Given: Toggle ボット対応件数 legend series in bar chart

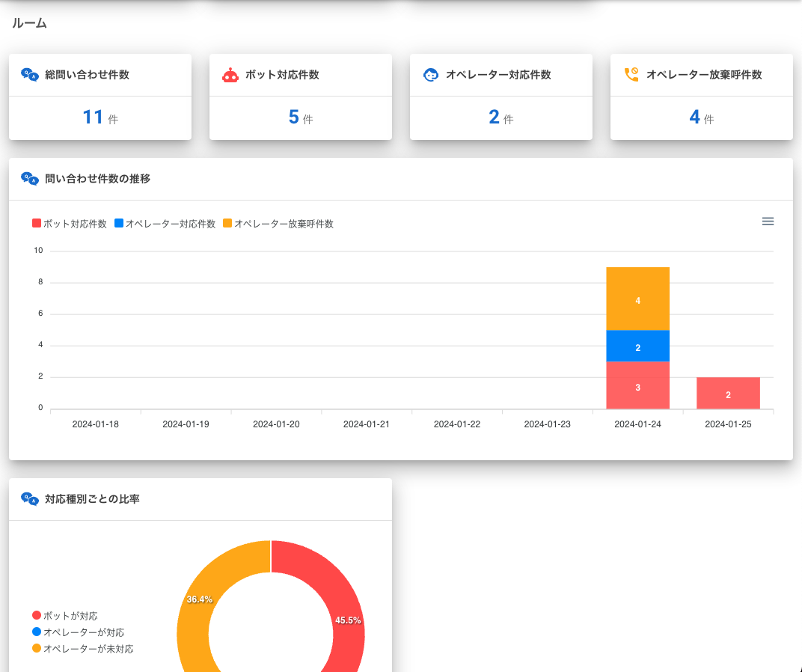Looking at the screenshot, I should click(70, 224).
